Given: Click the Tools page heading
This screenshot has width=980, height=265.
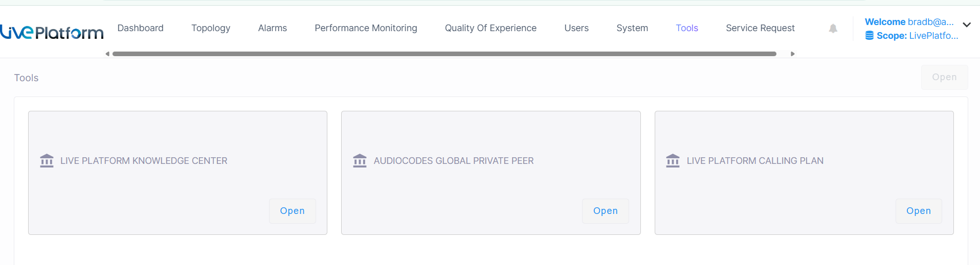Looking at the screenshot, I should coord(26,78).
